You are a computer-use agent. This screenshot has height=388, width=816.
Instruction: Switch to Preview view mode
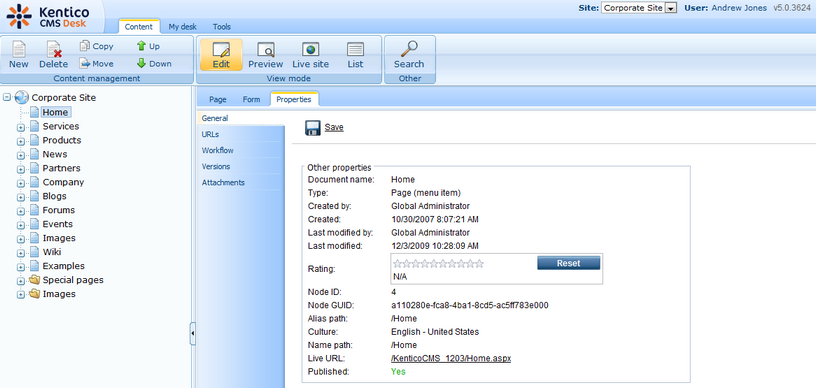pyautogui.click(x=265, y=55)
